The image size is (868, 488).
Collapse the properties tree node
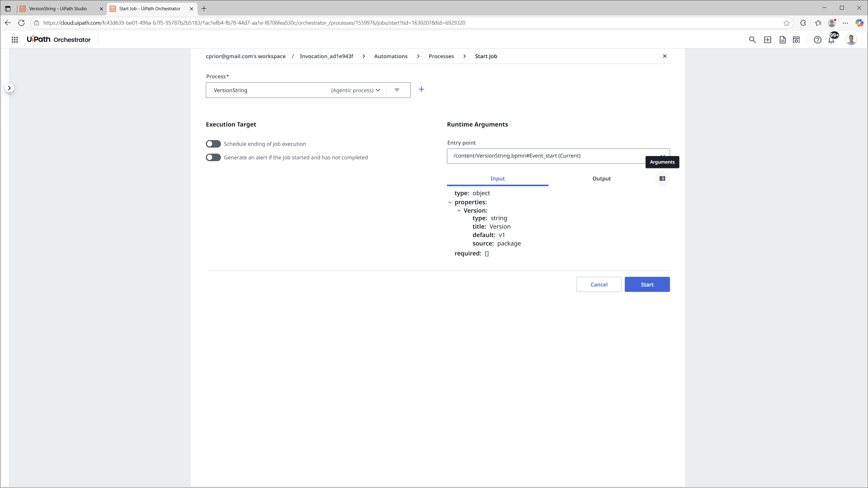(x=450, y=202)
